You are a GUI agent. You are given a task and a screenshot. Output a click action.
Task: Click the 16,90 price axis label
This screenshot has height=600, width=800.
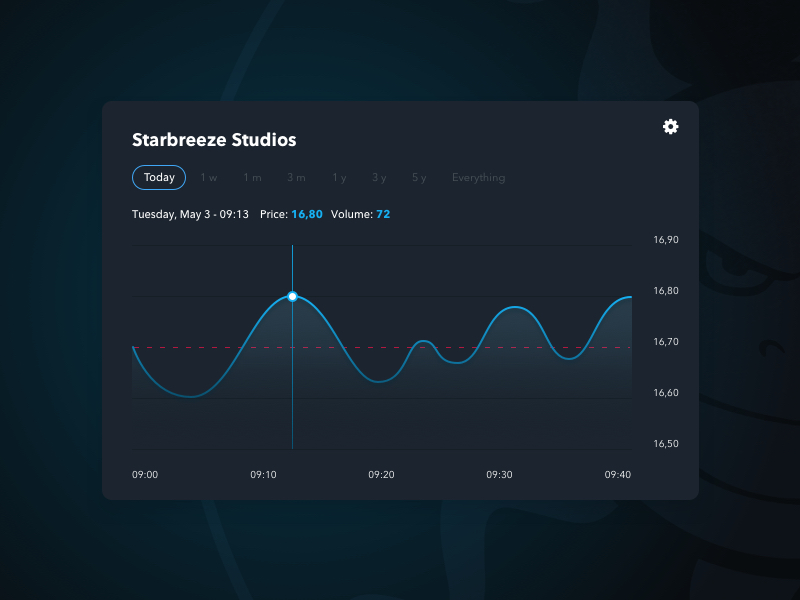pos(665,240)
